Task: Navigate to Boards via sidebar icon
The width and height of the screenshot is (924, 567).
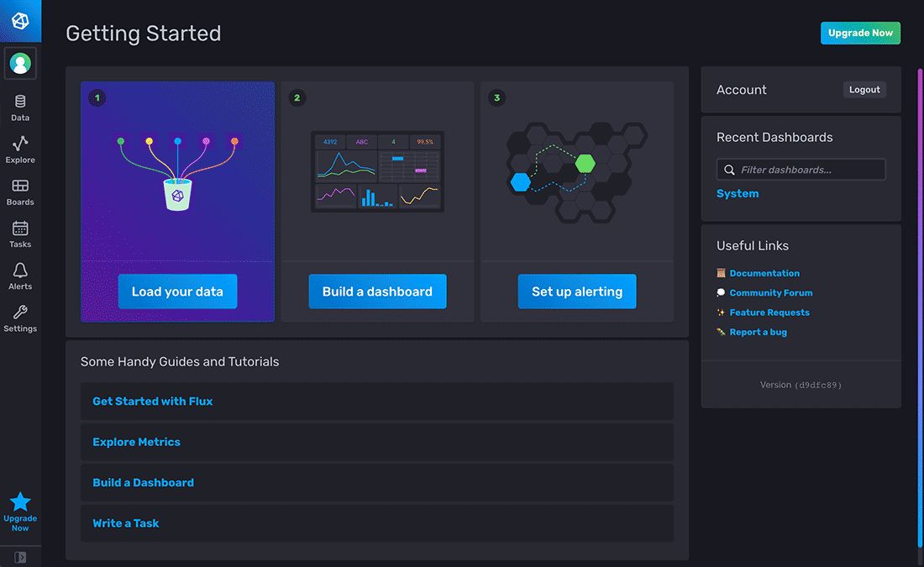Action: (19, 192)
